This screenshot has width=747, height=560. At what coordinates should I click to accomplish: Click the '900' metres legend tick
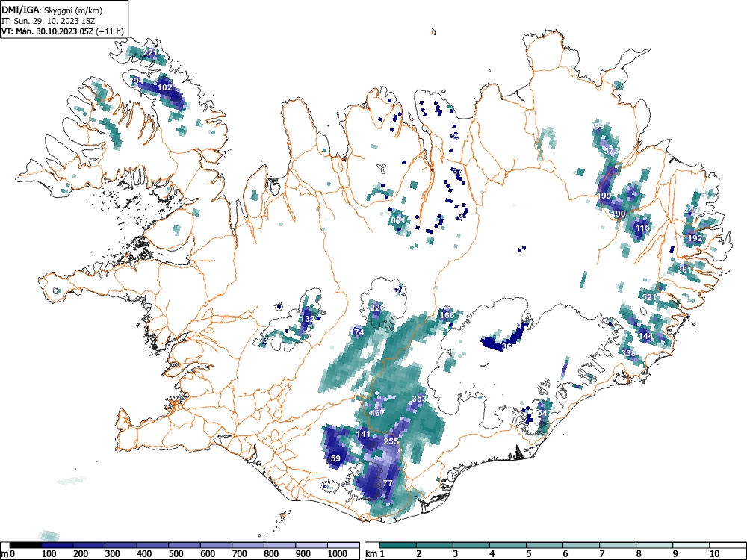tap(303, 554)
